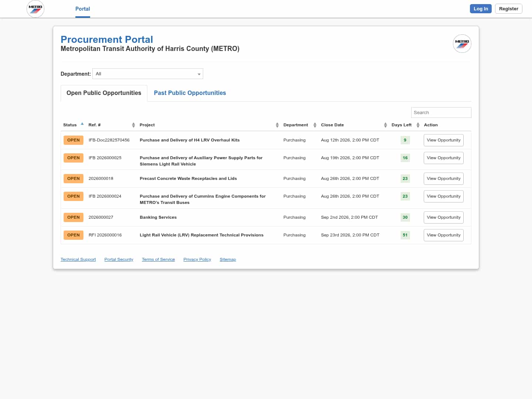Click close date Sep 2nd 2026
The image size is (532, 399).
[349, 218]
